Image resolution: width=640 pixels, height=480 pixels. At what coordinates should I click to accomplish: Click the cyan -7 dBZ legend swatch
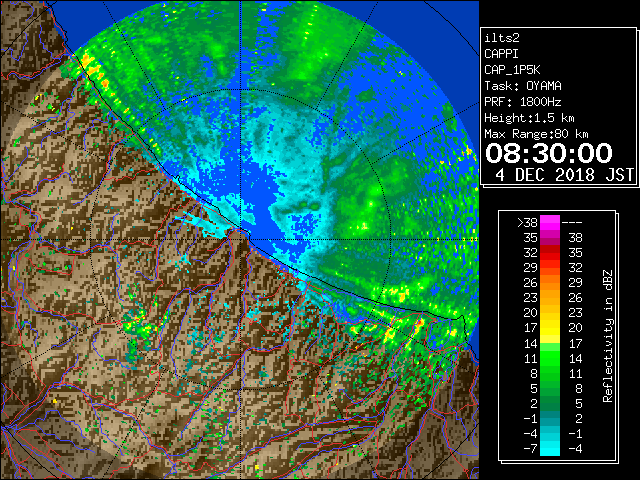click(550, 449)
